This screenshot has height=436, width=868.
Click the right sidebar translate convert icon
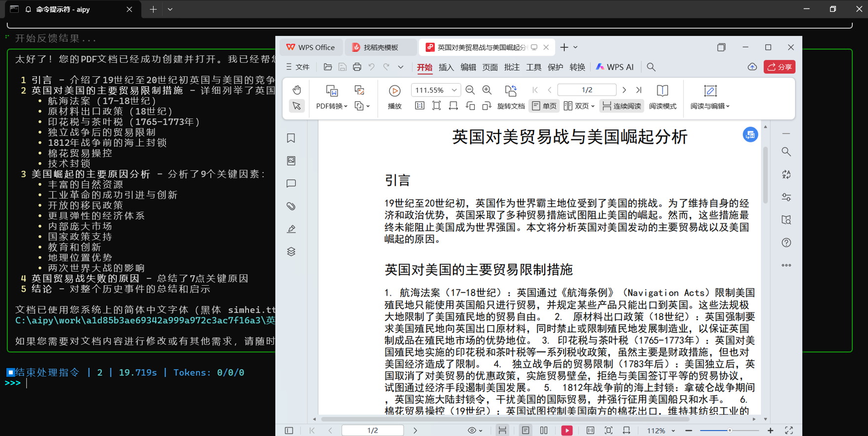point(786,174)
